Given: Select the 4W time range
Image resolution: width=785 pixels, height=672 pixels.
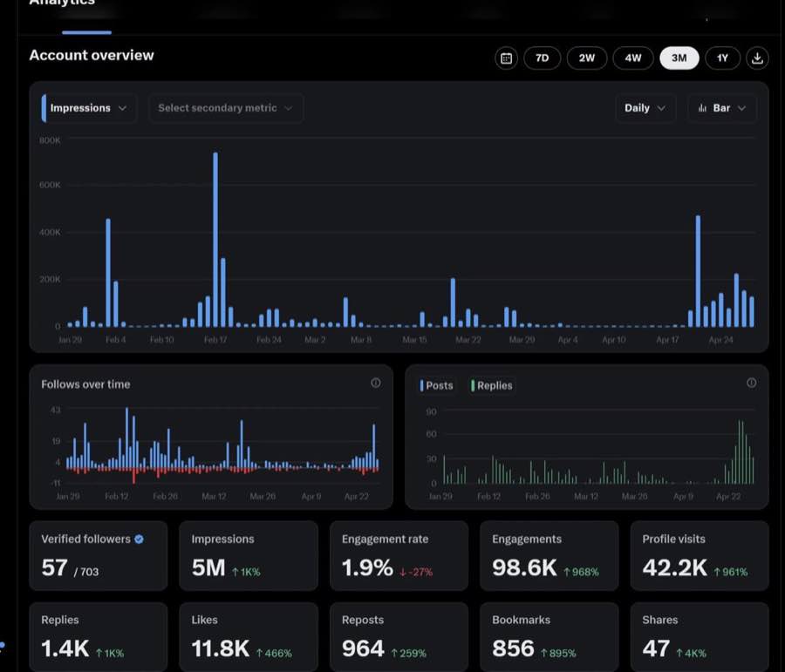Looking at the screenshot, I should 633,58.
